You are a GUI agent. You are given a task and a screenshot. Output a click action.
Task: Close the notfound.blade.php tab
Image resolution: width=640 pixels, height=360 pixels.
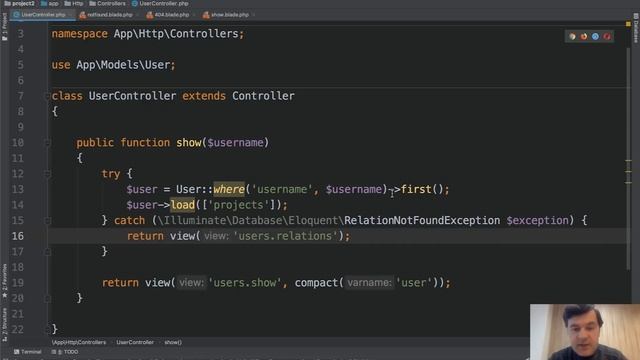[138, 15]
